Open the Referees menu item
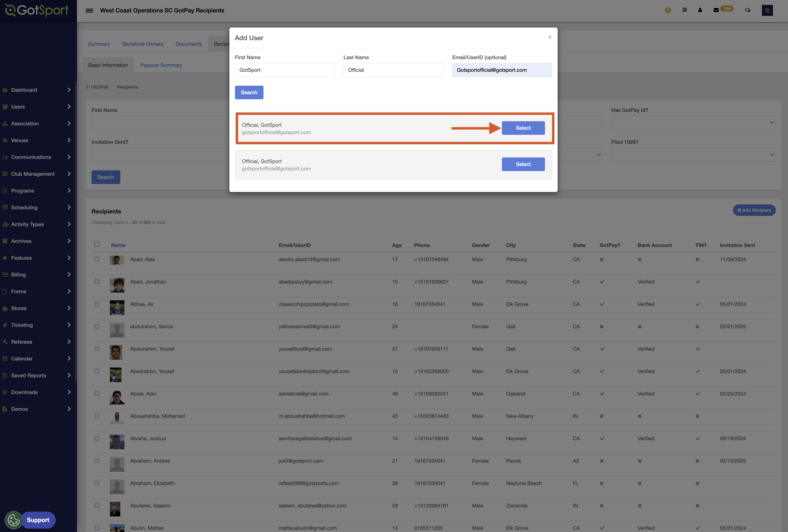Screen dimensions: 788x532 (22, 342)
